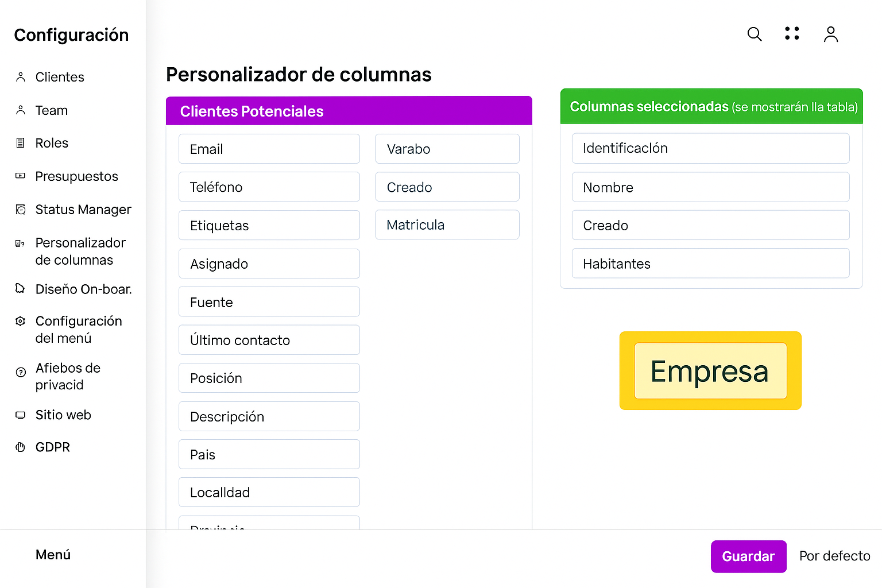Click the yellow Empresa dragged card
The image size is (882, 588).
[710, 371]
